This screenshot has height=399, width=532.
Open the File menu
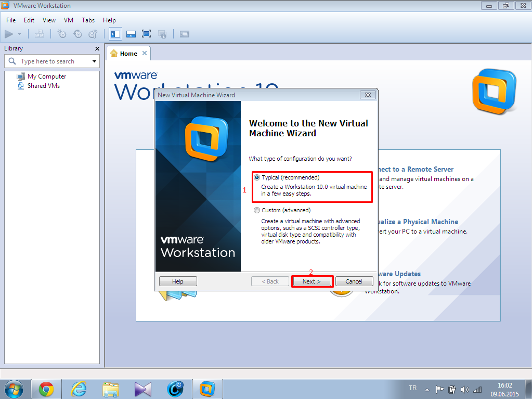(x=11, y=20)
